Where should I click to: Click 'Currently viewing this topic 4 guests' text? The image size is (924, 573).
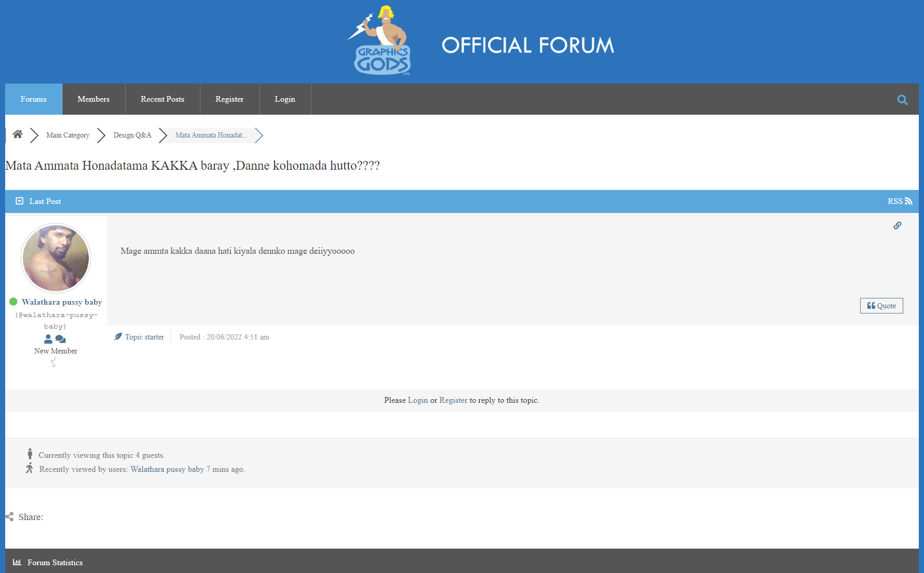[x=102, y=455]
